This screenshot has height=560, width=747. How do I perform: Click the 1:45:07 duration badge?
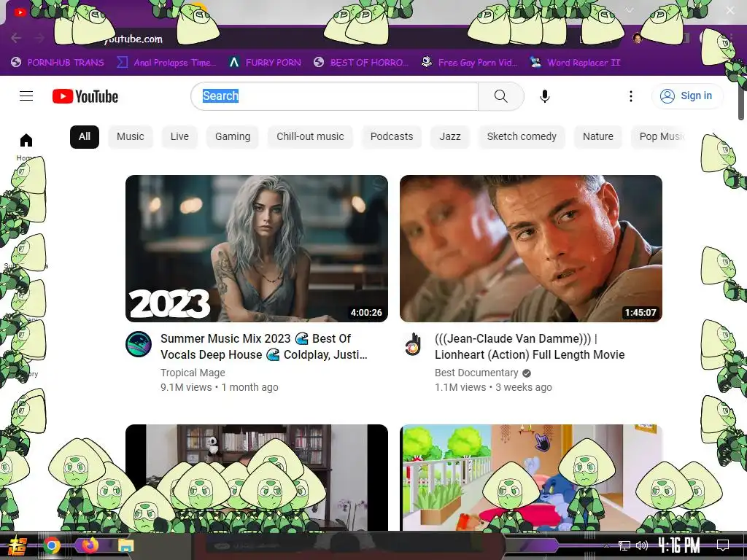640,312
